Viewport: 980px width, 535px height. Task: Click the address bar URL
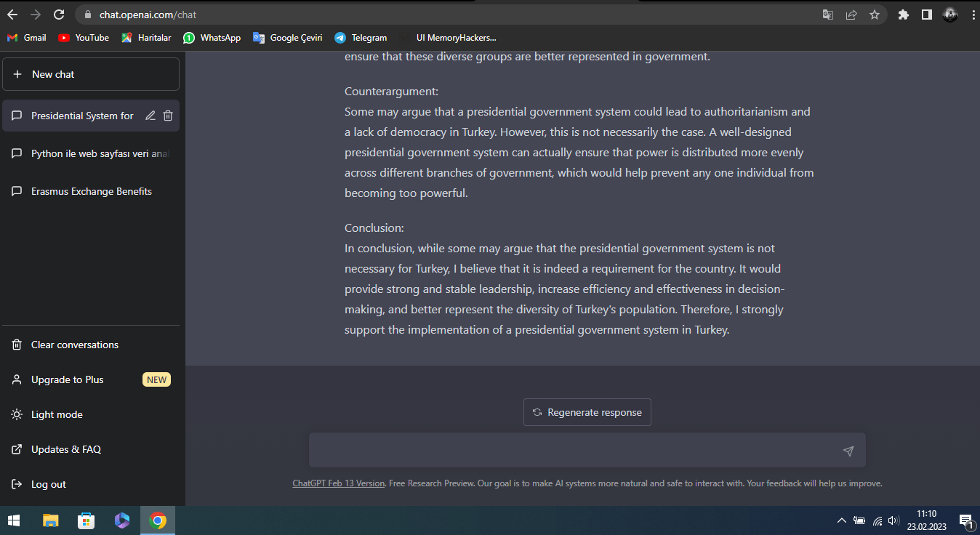[x=148, y=15]
